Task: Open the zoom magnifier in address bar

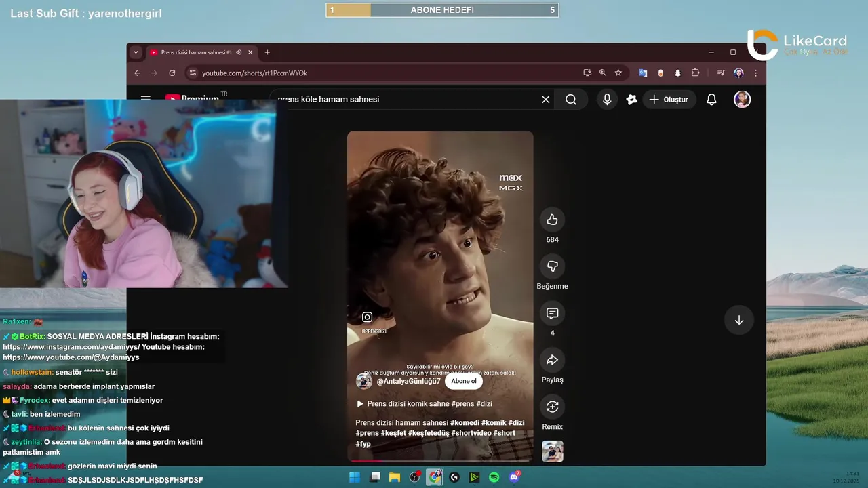Action: point(603,73)
